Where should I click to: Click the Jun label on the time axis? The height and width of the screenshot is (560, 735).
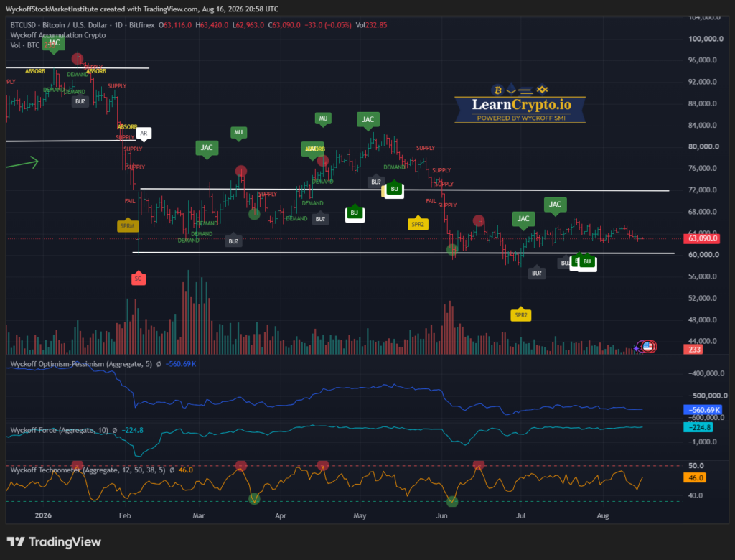(x=441, y=515)
